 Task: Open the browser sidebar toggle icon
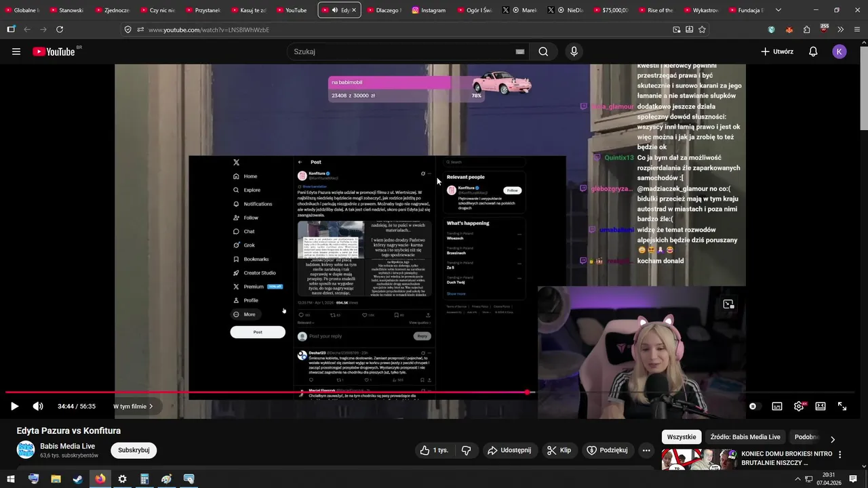pos(11,29)
